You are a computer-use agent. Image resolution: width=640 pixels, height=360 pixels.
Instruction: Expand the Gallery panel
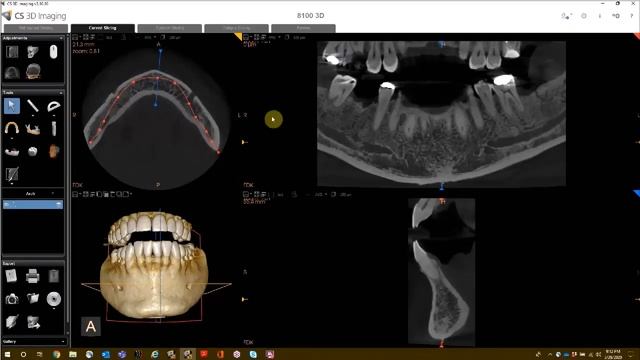pos(62,341)
